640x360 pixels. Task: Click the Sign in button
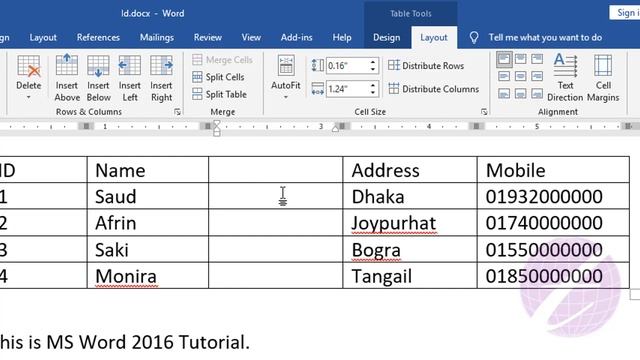pos(625,13)
